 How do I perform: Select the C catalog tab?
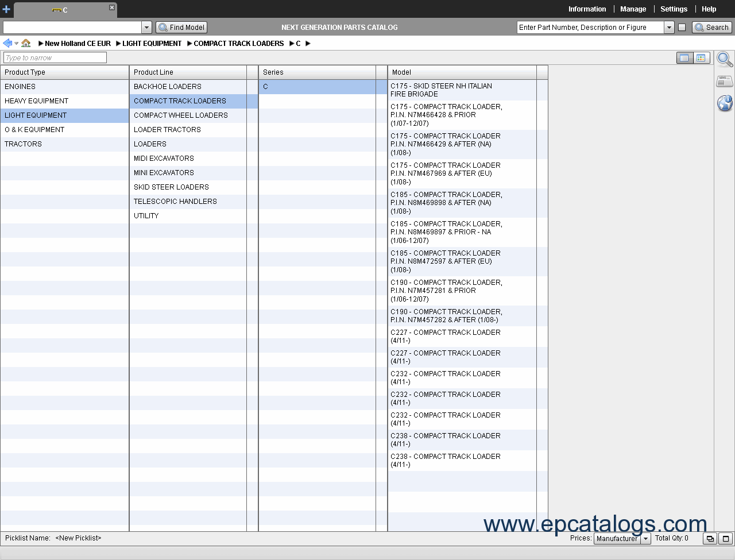[x=65, y=10]
